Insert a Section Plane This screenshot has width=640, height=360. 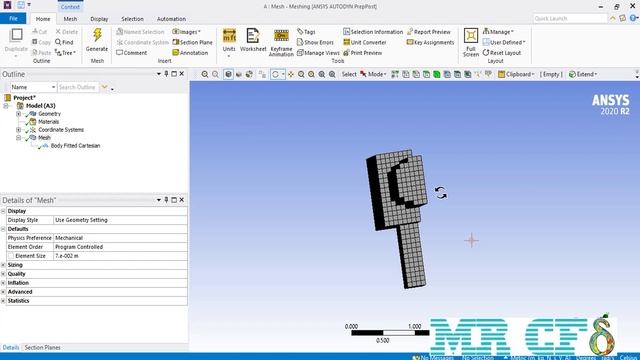192,42
